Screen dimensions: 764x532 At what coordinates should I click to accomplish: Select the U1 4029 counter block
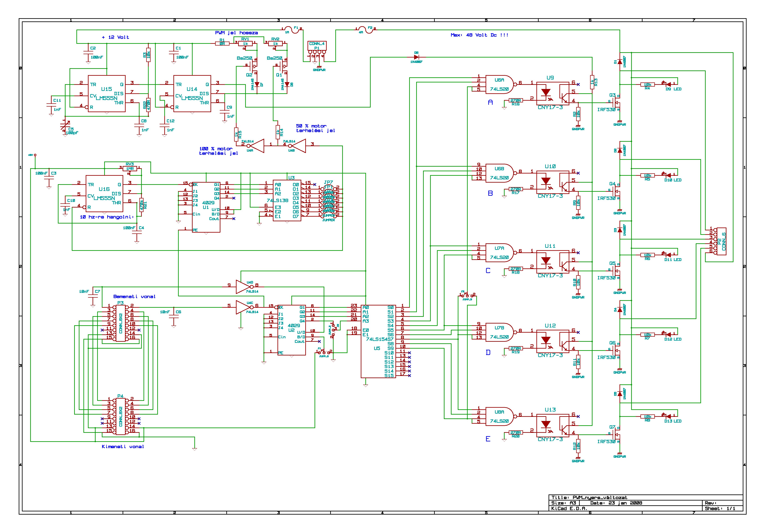point(206,207)
